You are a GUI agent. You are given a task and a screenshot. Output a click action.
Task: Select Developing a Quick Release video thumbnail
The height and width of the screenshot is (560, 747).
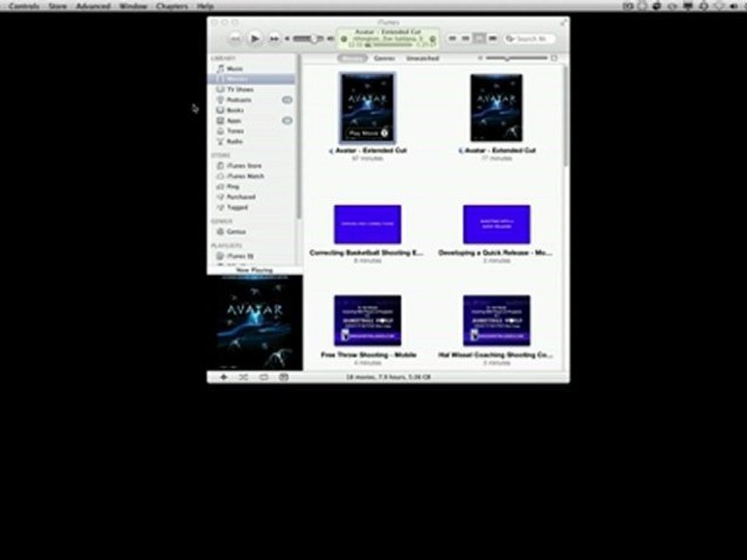point(496,224)
